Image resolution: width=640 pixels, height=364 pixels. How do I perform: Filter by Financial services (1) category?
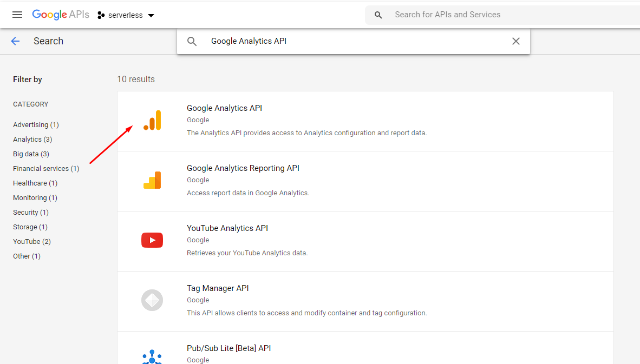coord(46,169)
